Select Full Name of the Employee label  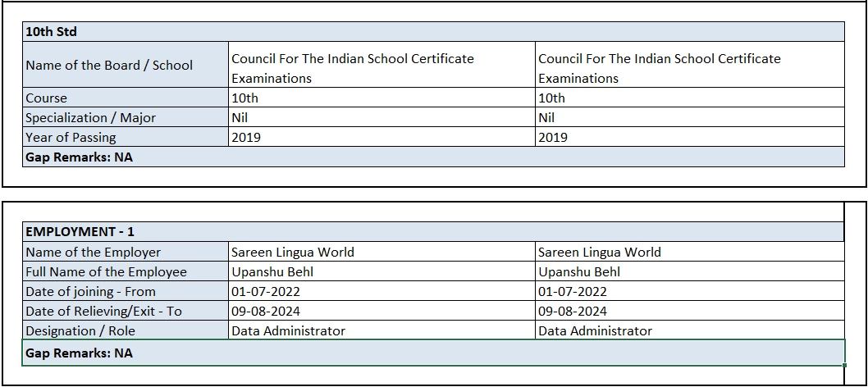(106, 272)
